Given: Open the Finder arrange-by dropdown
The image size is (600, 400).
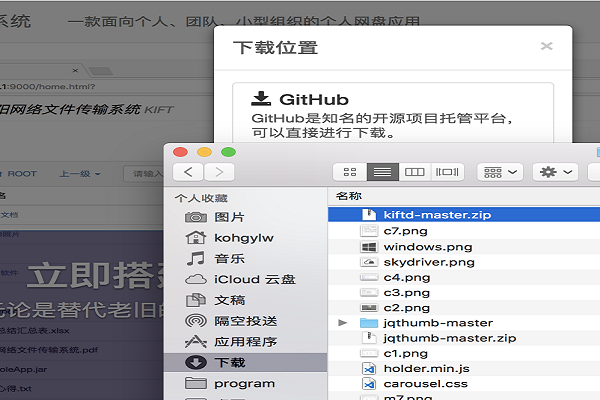Looking at the screenshot, I should point(500,172).
